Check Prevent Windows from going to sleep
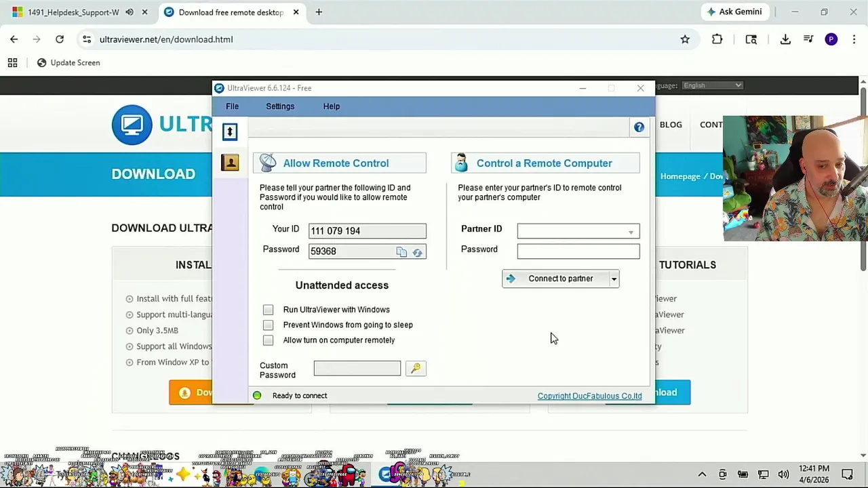 coord(269,325)
